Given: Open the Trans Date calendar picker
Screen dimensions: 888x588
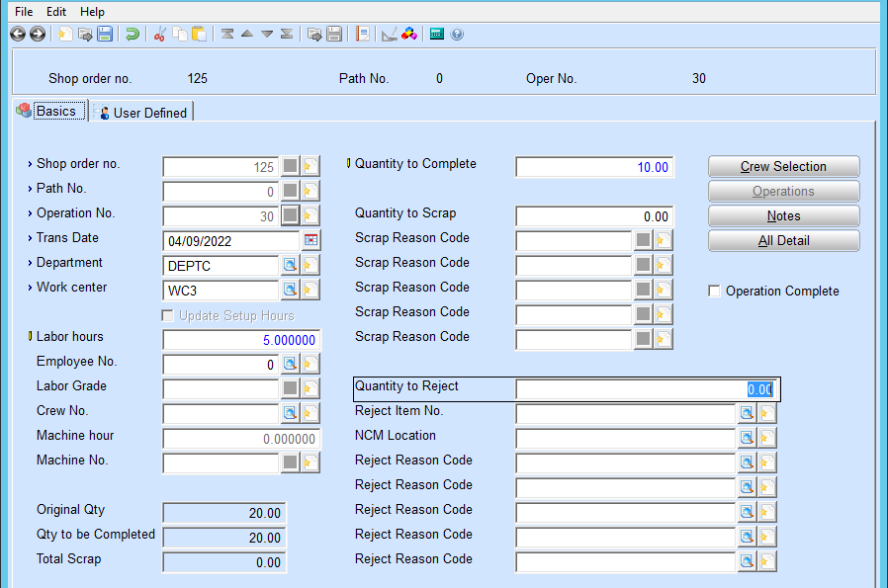Looking at the screenshot, I should (x=311, y=240).
